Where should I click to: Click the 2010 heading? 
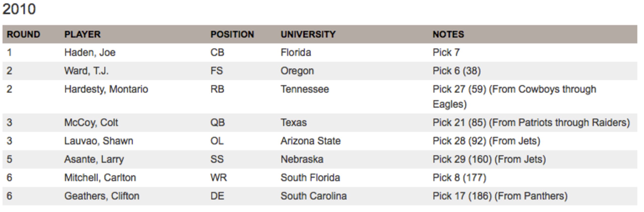(x=19, y=9)
